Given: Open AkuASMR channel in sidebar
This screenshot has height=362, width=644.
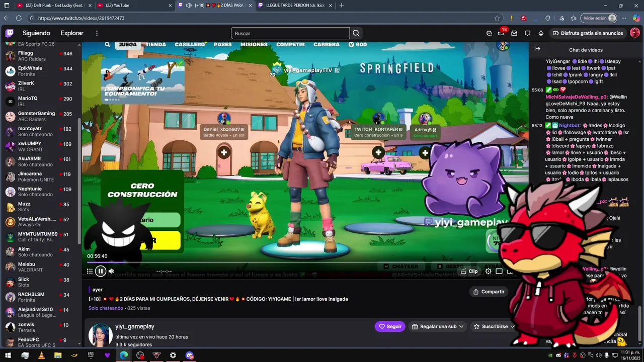Looking at the screenshot, I should 40,161.
